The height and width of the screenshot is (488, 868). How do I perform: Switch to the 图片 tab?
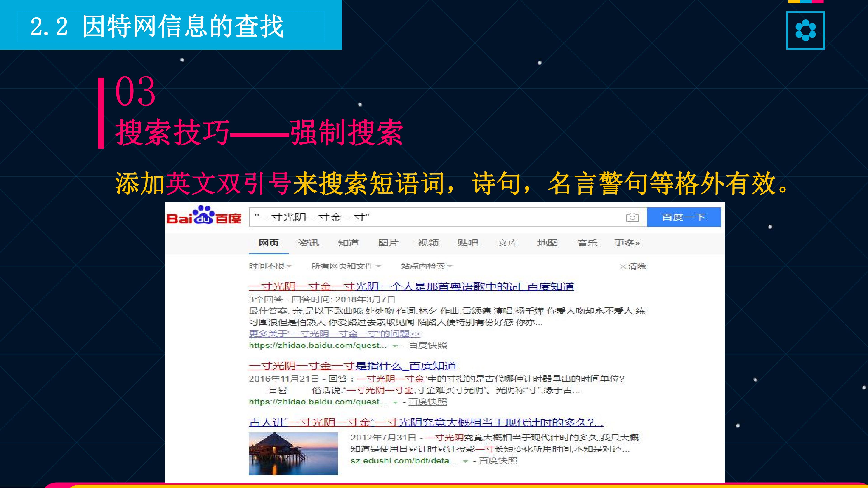pyautogui.click(x=388, y=243)
